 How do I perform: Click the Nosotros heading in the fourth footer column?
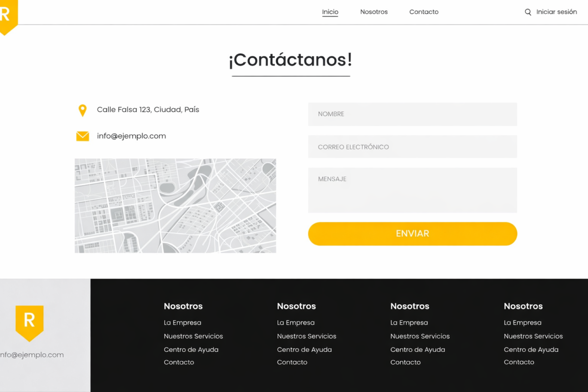point(523,306)
